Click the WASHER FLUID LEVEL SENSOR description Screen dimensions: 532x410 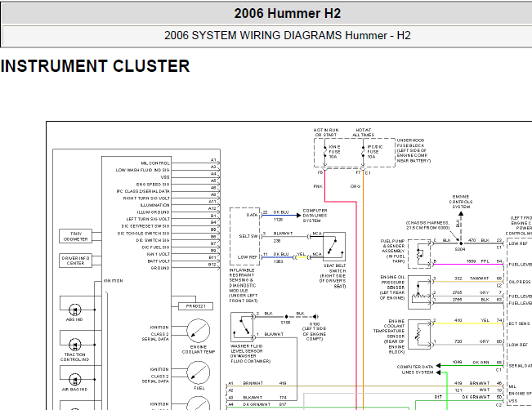tap(250, 354)
